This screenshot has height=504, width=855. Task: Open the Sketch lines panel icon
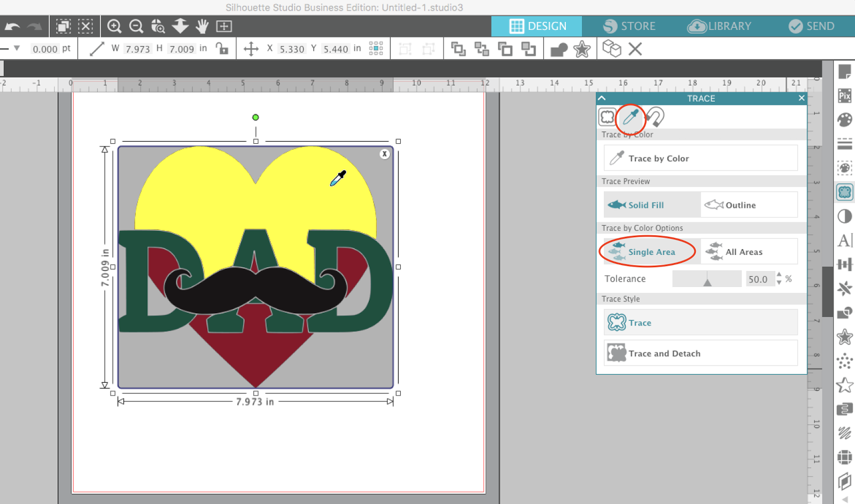844,433
